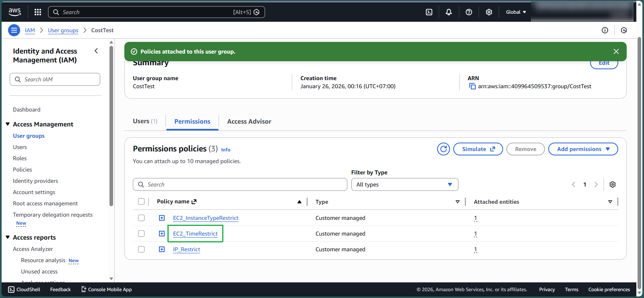Open the Filter by Type dropdown
The height and width of the screenshot is (298, 644).
tap(405, 184)
